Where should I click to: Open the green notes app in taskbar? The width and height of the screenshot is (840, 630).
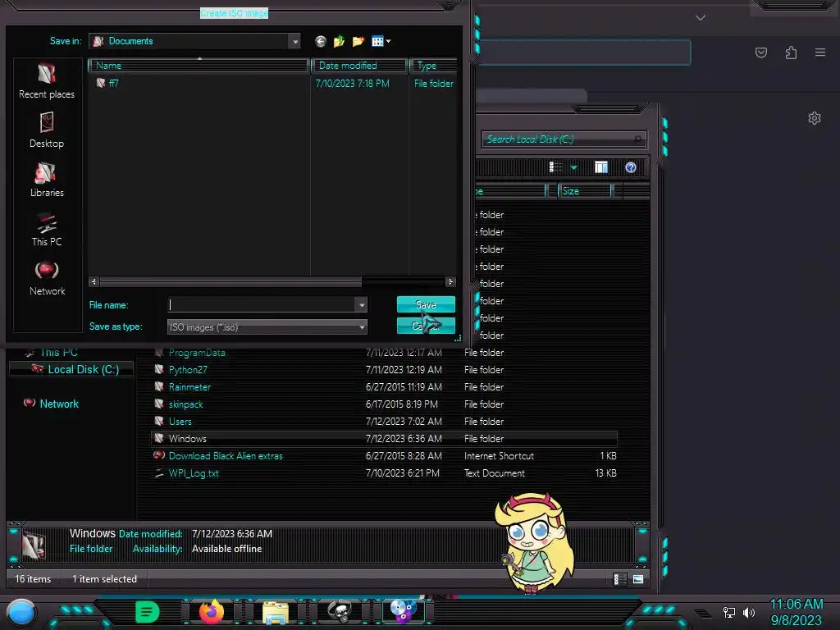tap(148, 611)
